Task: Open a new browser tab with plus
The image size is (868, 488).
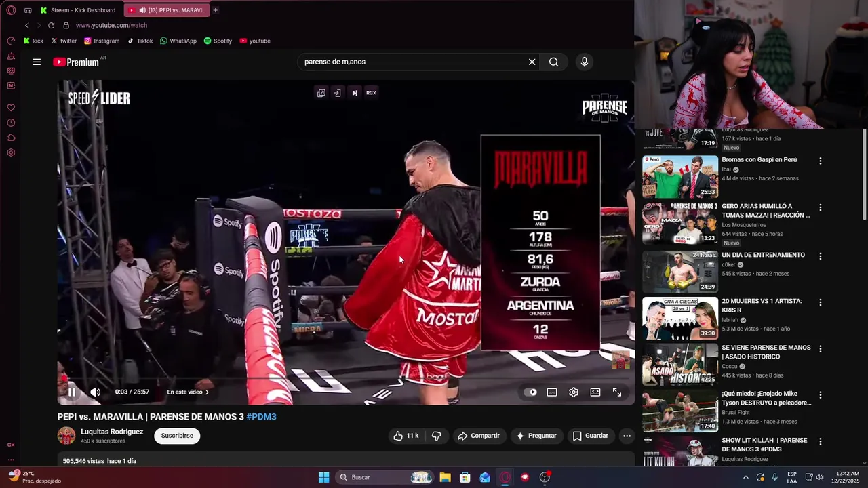Action: [216, 10]
